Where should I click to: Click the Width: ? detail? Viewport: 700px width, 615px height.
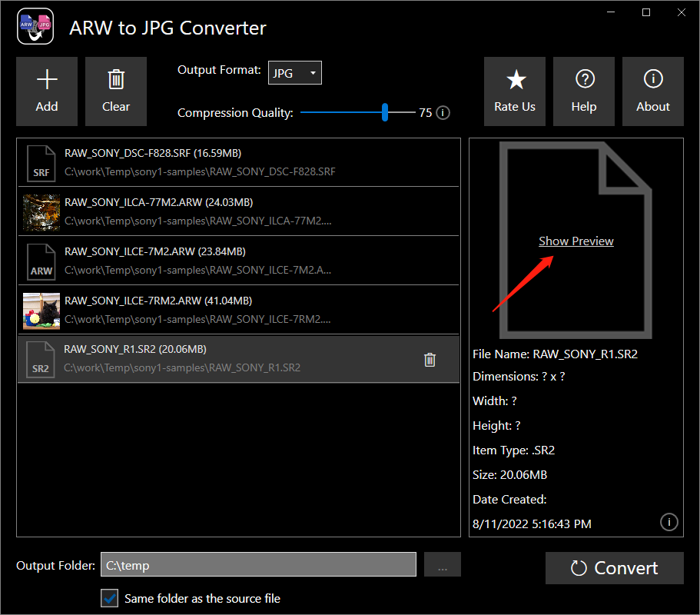point(495,401)
